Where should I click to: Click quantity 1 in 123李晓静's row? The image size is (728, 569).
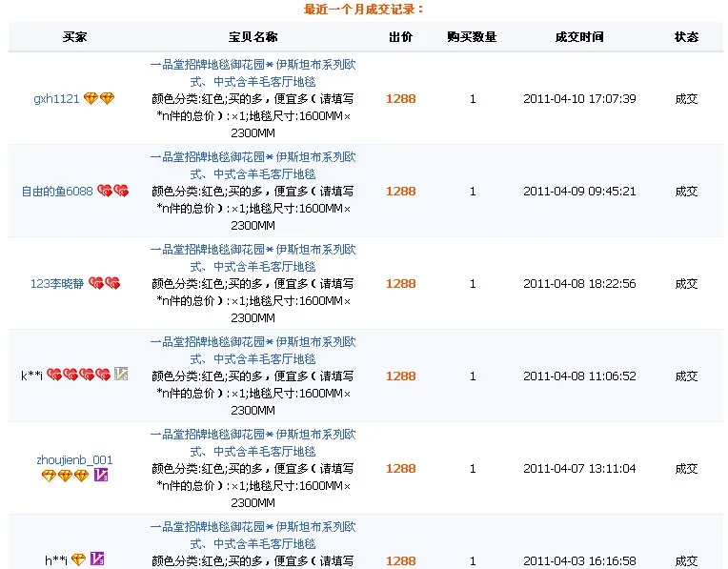coord(473,283)
